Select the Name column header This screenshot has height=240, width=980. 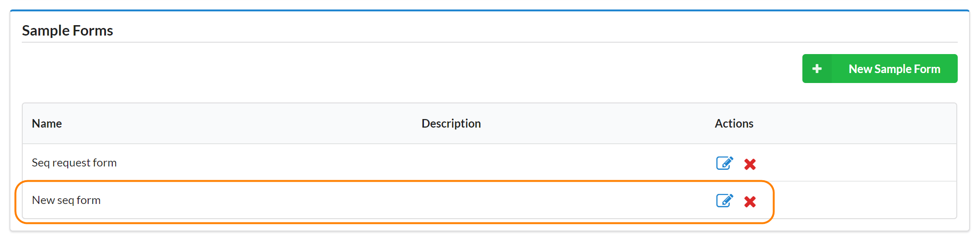point(47,124)
